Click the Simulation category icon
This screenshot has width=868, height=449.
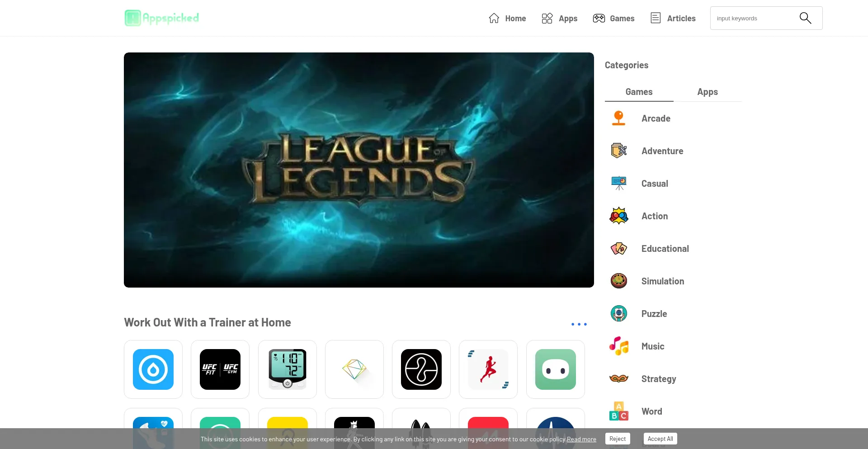619,281
